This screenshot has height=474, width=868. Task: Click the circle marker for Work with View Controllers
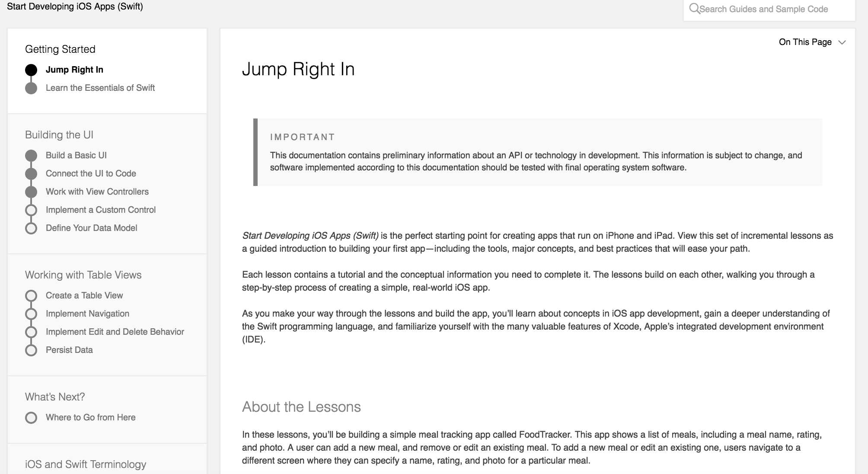pyautogui.click(x=31, y=192)
